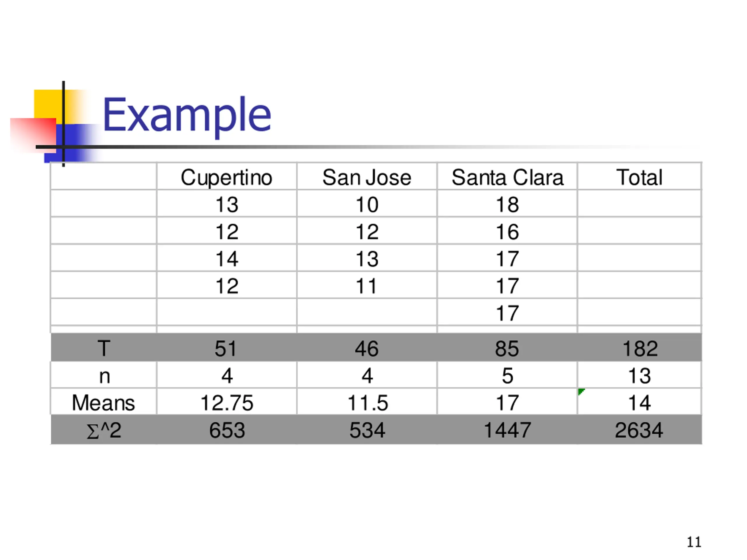Select the San Jose mean 11.5 cell
The image size is (747, 560).
(367, 402)
